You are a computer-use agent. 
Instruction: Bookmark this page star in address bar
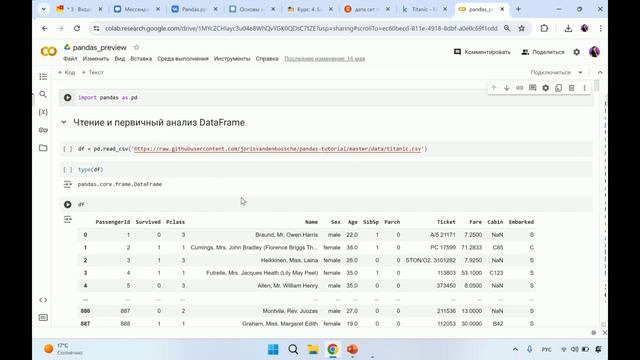[x=522, y=28]
